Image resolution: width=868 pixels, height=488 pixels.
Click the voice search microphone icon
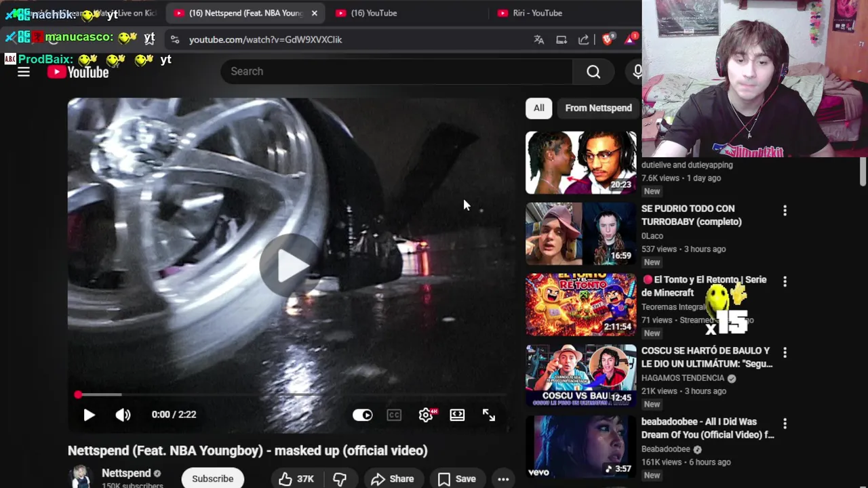coord(637,72)
